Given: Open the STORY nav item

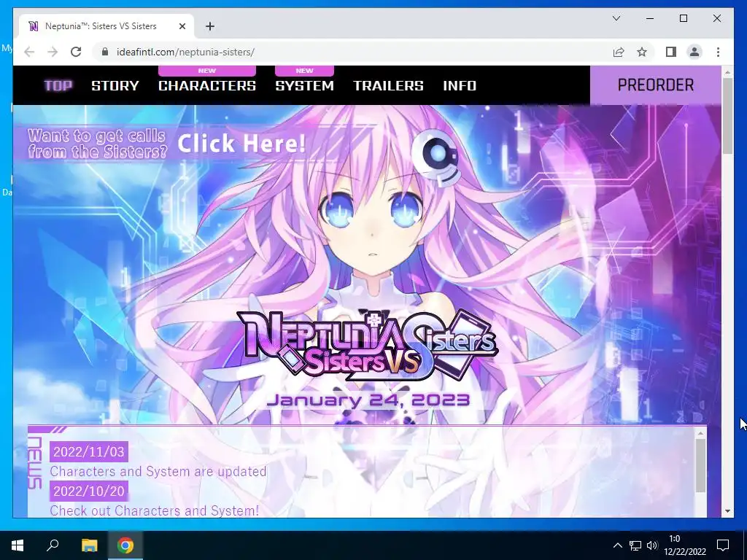Looking at the screenshot, I should [115, 86].
